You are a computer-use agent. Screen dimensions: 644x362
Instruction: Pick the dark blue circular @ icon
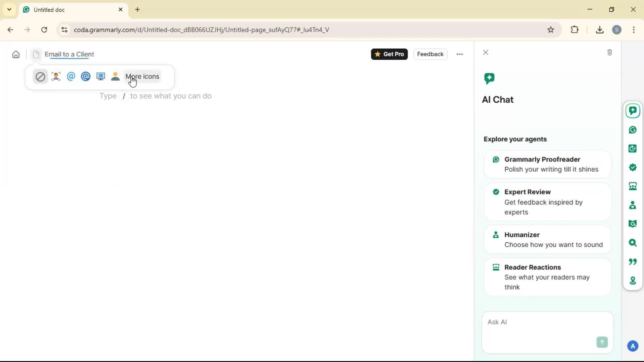[x=86, y=76]
